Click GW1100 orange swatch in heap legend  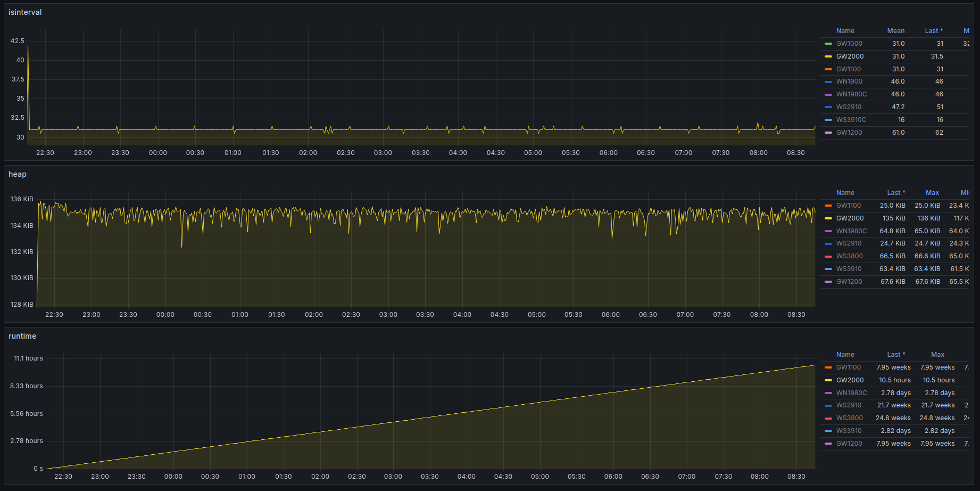pyautogui.click(x=828, y=206)
